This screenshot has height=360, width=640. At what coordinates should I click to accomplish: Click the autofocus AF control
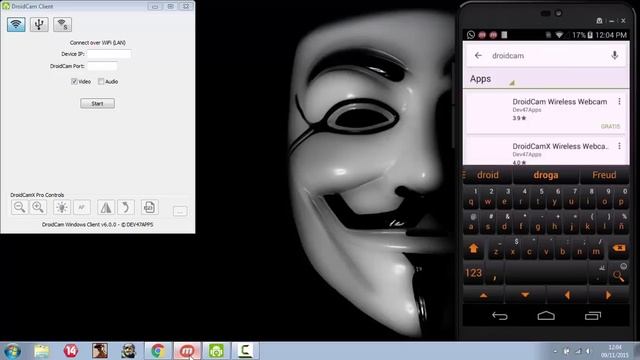pyautogui.click(x=82, y=207)
